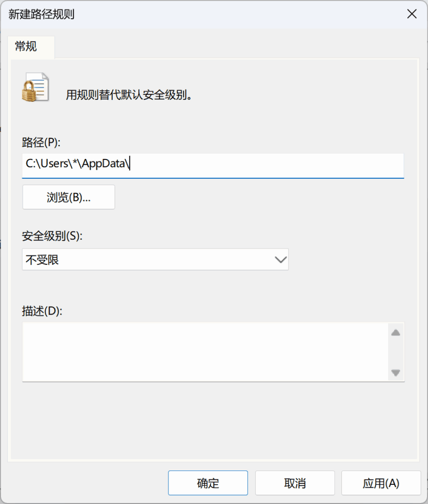Click the 取消 button

(x=295, y=482)
